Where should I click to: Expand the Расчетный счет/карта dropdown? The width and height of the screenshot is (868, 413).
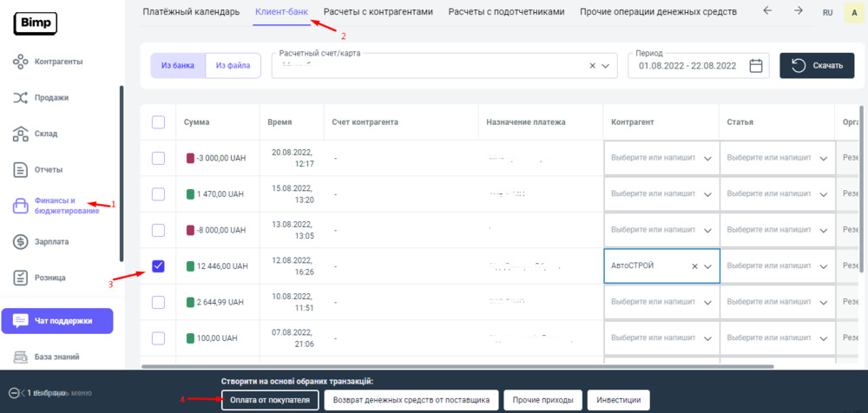[x=608, y=66]
